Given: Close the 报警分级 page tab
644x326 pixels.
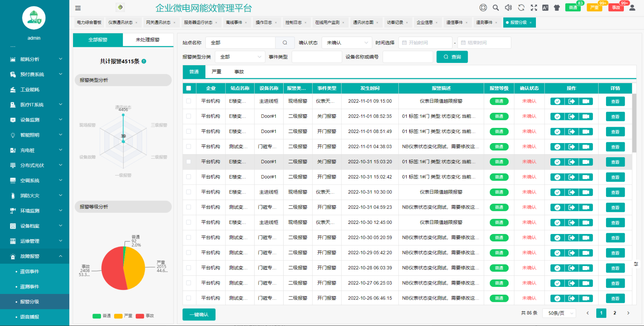Looking at the screenshot, I should pyautogui.click(x=531, y=23).
